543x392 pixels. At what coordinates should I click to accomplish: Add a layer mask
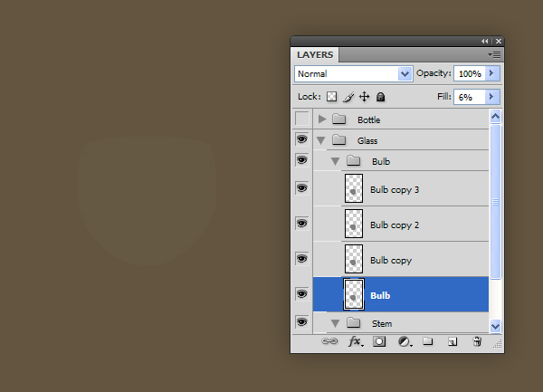coord(379,341)
